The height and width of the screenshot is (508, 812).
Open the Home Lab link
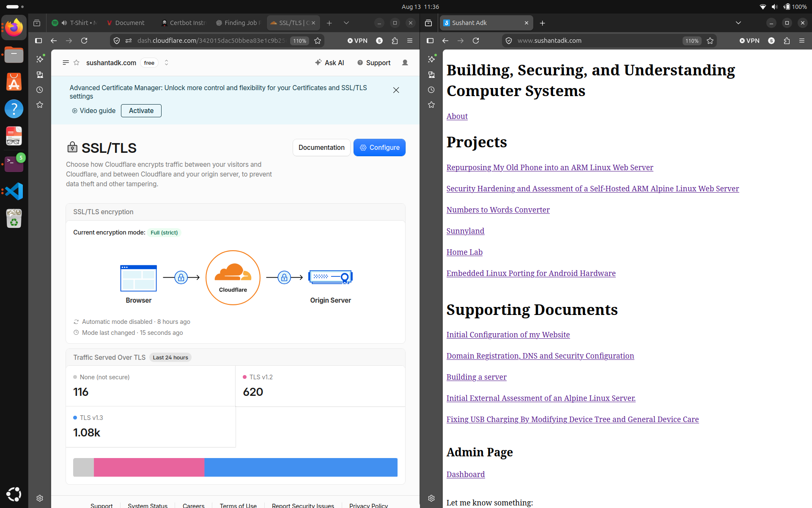(464, 252)
